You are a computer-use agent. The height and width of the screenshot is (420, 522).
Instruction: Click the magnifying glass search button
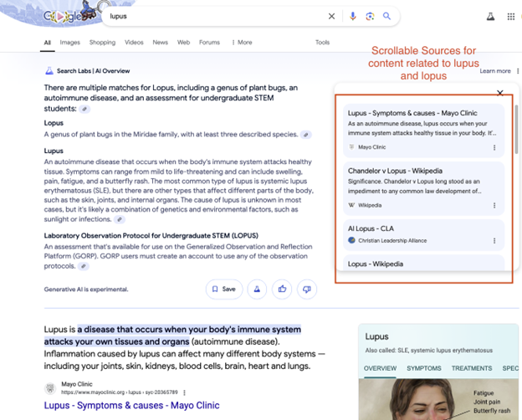(386, 16)
